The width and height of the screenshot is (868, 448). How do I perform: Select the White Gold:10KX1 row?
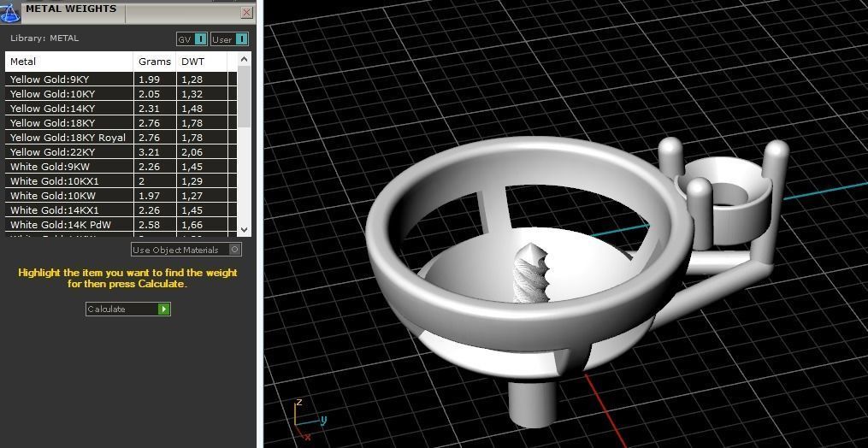121,181
